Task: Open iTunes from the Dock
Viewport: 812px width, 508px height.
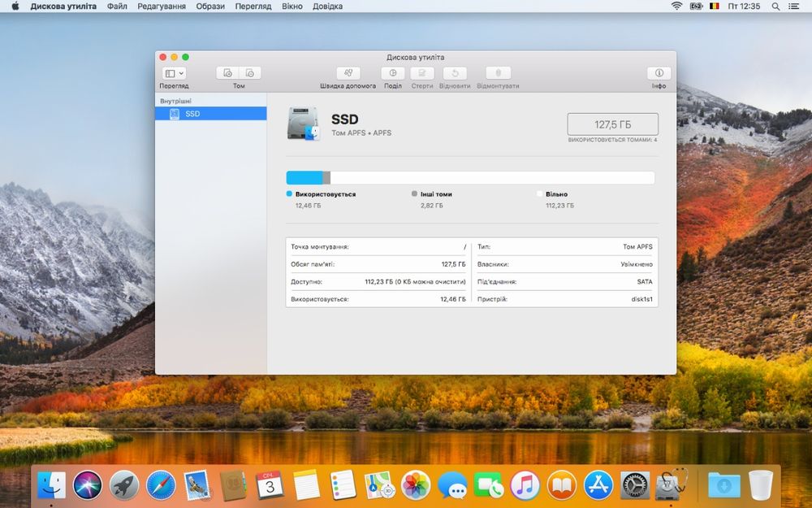Action: tap(525, 486)
